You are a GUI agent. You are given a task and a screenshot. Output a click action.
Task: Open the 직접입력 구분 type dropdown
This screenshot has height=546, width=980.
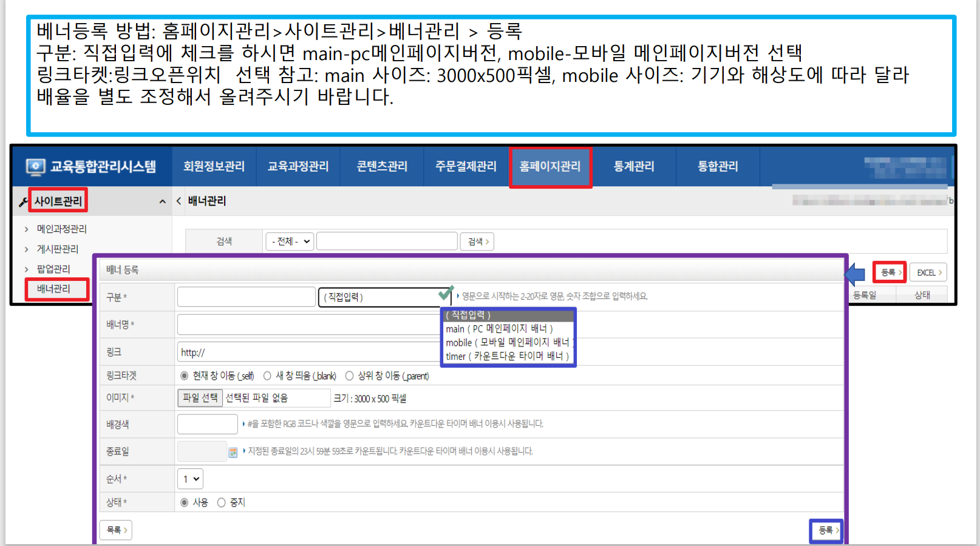tap(384, 297)
